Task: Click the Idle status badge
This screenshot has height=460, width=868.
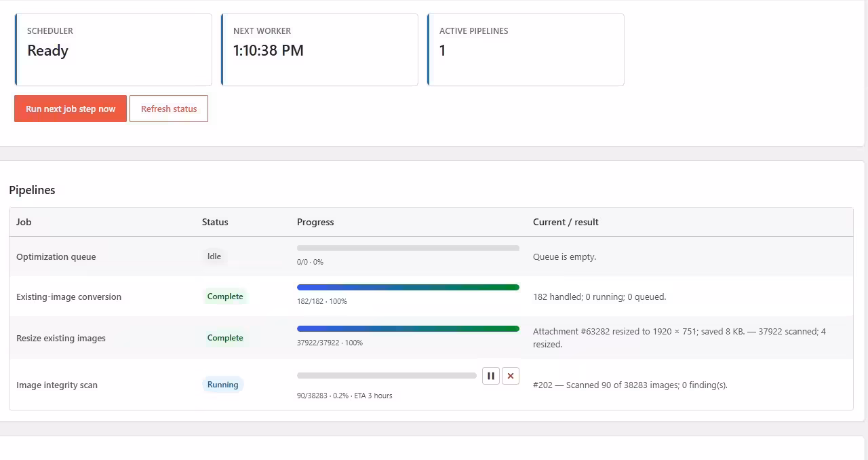Action: 214,256
